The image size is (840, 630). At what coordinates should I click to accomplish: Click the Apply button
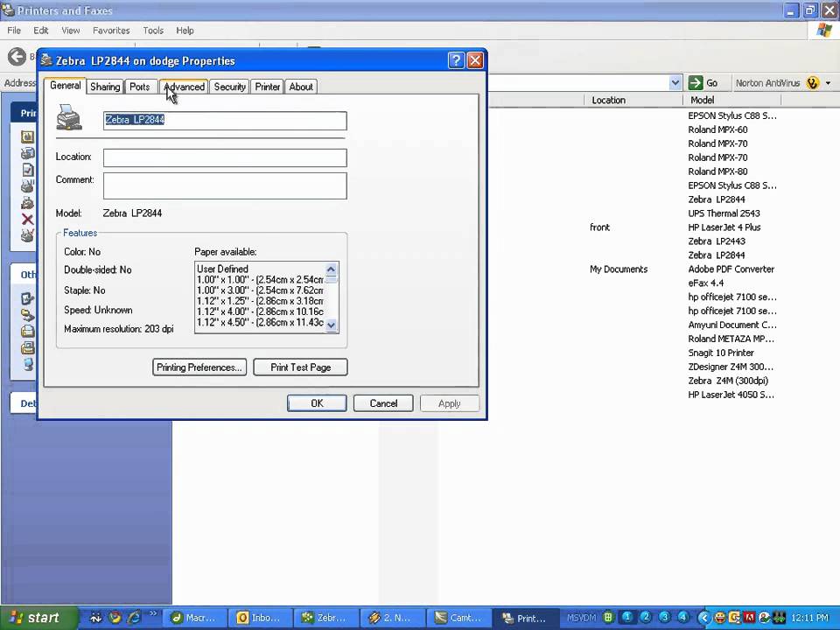[x=450, y=403]
